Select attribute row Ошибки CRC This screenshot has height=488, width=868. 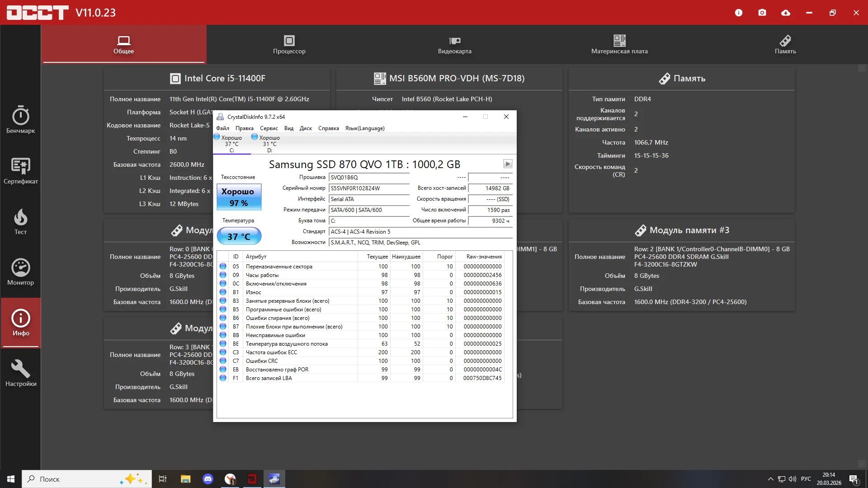(x=361, y=361)
